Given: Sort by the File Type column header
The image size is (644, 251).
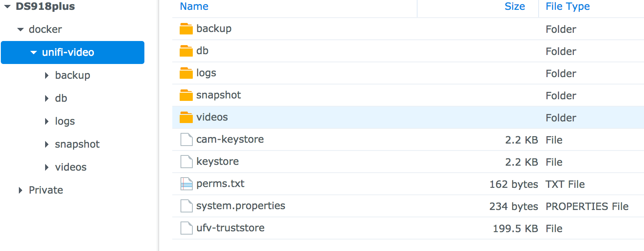Looking at the screenshot, I should click(568, 7).
